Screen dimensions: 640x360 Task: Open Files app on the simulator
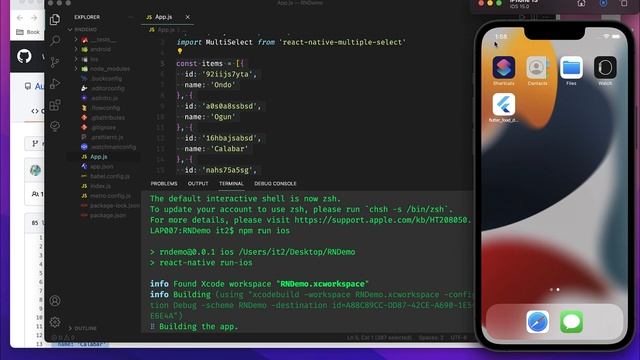click(571, 68)
